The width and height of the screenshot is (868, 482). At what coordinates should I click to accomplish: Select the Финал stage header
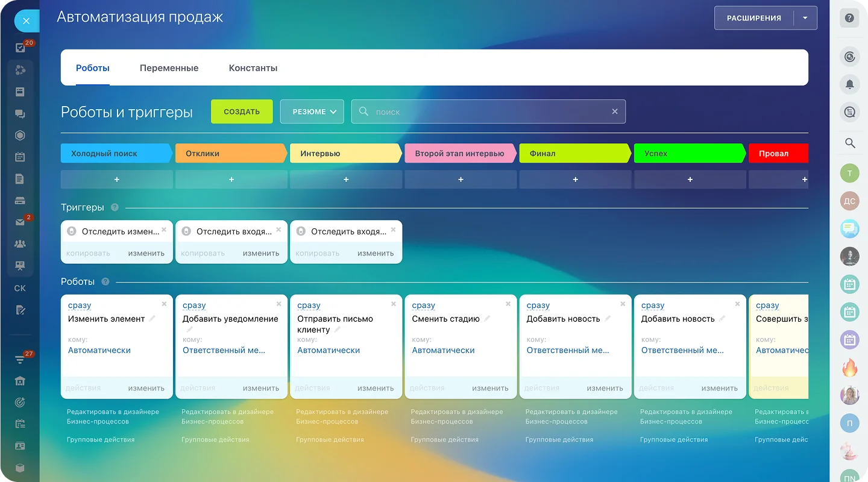(574, 154)
